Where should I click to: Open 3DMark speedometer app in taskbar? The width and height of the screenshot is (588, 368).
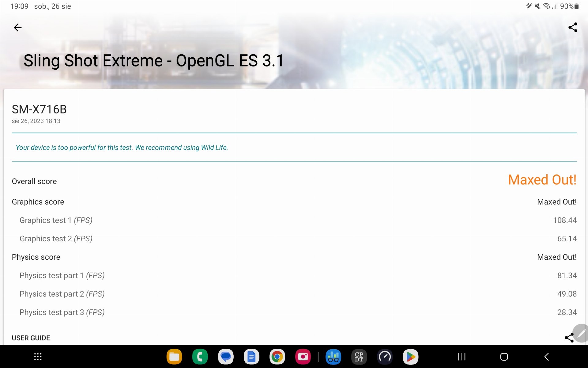(385, 357)
